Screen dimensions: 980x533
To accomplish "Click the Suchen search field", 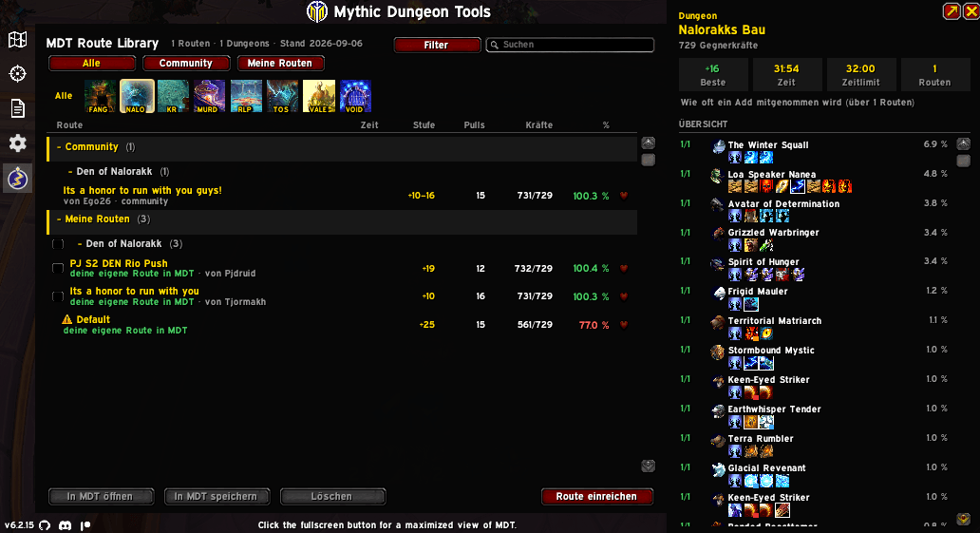I will point(570,45).
